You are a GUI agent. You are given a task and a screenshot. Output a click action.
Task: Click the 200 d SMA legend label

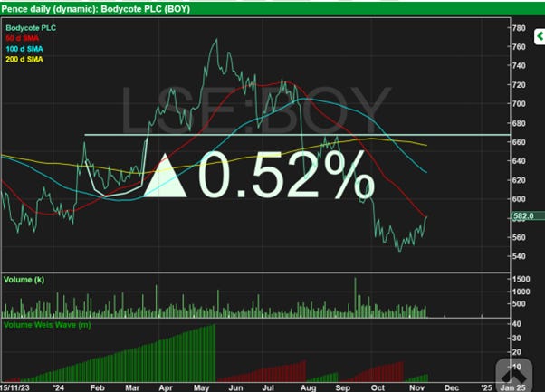pos(24,59)
